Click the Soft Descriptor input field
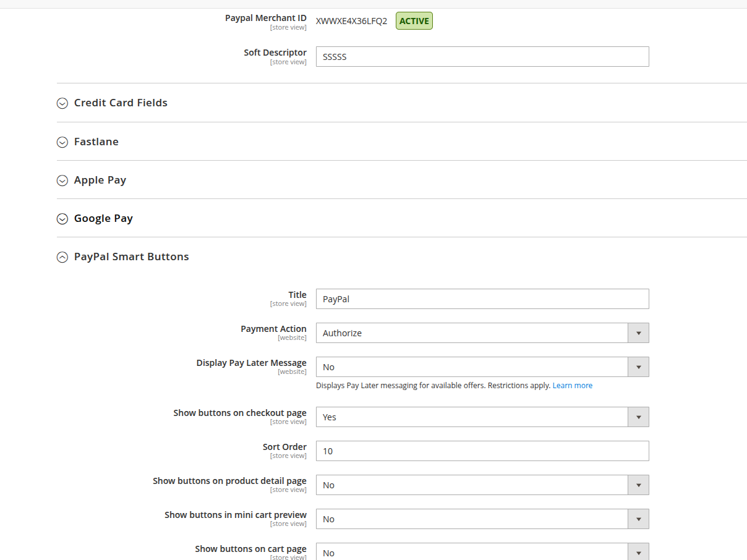The image size is (747, 560). [482, 56]
